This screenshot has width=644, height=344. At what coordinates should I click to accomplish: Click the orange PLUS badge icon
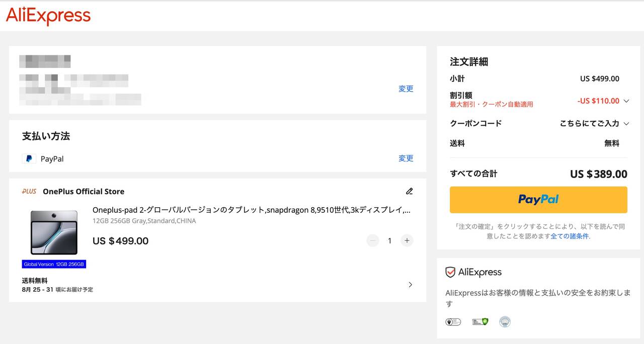point(29,192)
